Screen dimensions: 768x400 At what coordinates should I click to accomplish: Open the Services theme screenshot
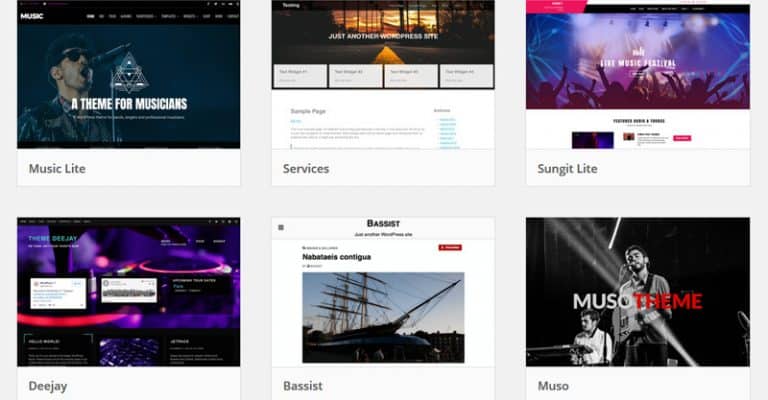pos(383,74)
